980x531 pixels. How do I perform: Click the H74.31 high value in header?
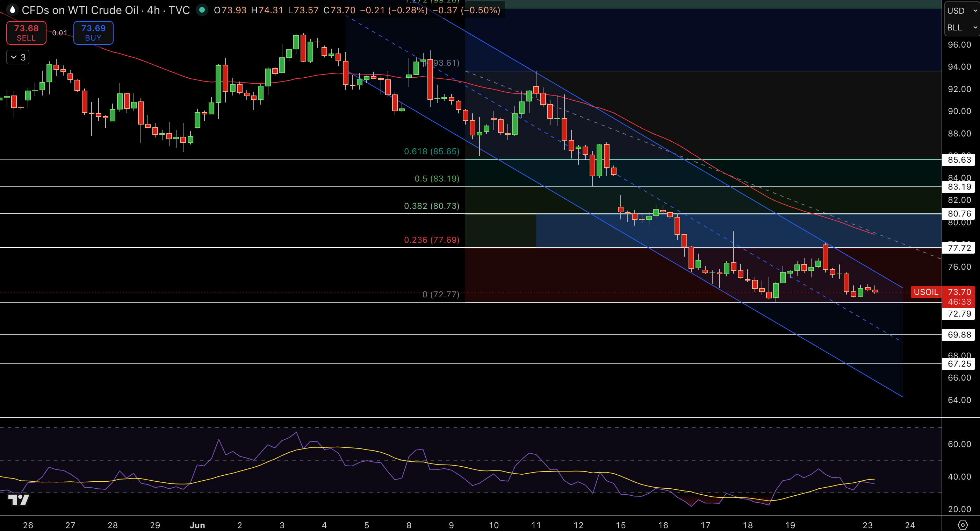267,10
